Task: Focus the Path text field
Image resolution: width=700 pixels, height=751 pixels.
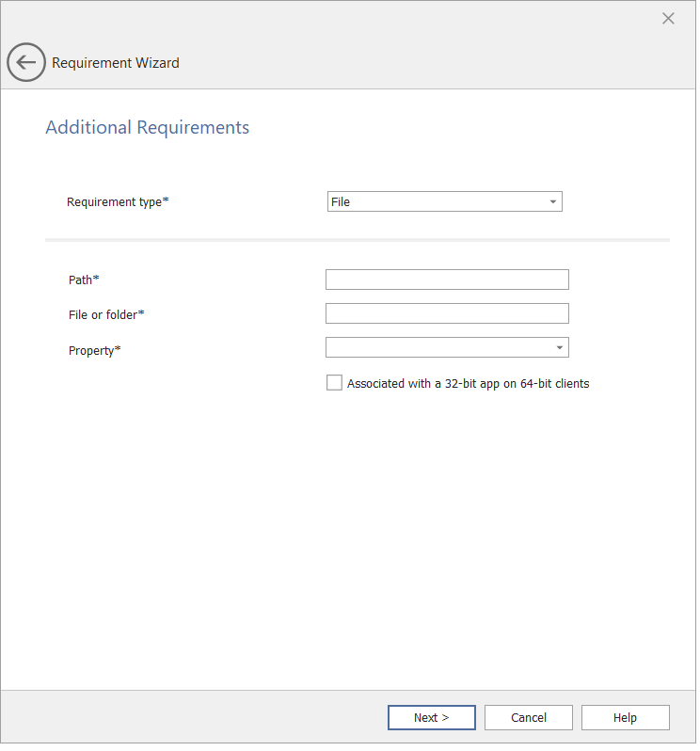Action: pyautogui.click(x=447, y=280)
